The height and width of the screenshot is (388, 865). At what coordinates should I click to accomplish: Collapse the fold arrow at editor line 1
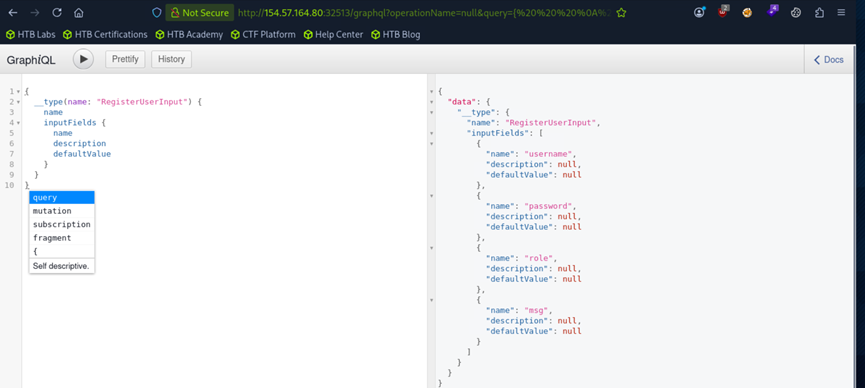(18, 91)
